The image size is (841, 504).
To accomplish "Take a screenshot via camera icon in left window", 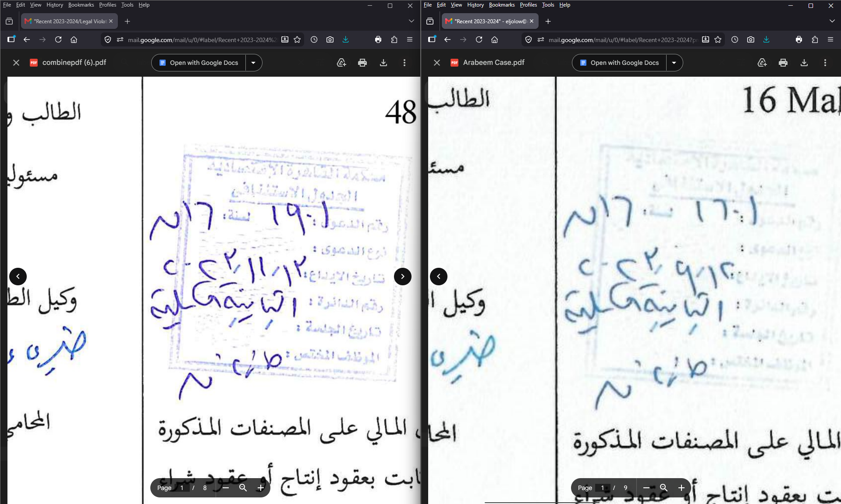I will pyautogui.click(x=330, y=39).
